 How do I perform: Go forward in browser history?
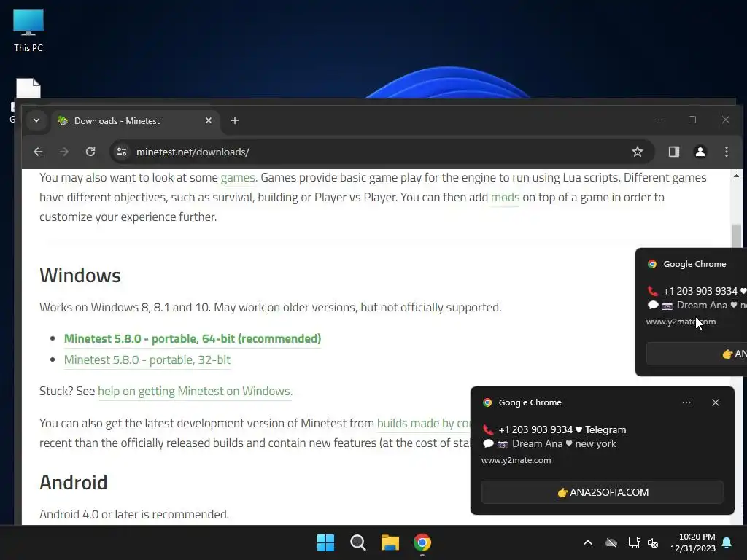coord(64,152)
